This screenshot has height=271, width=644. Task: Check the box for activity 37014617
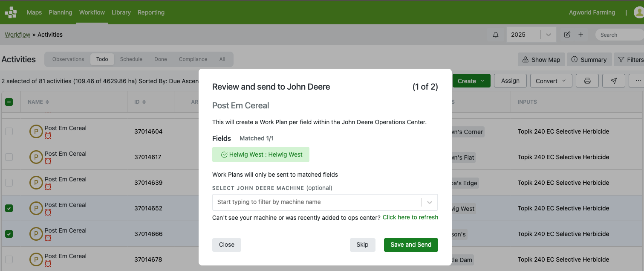(9, 157)
